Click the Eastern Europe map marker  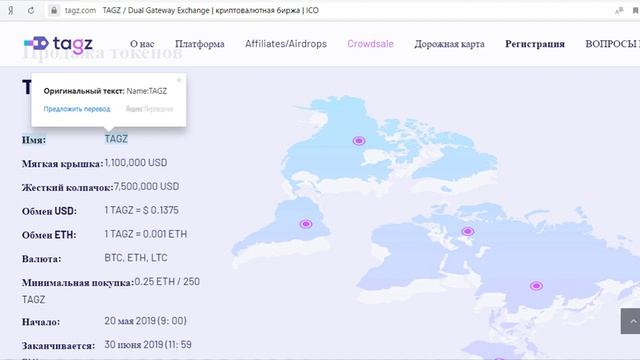468,231
